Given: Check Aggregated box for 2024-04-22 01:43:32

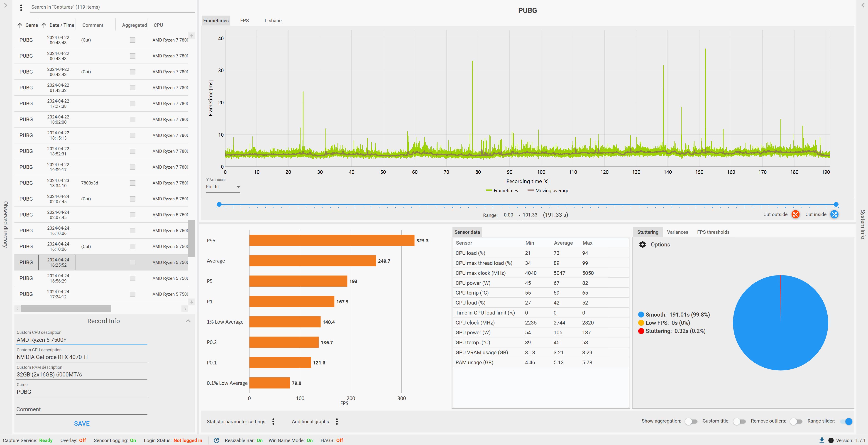Looking at the screenshot, I should click(x=132, y=88).
